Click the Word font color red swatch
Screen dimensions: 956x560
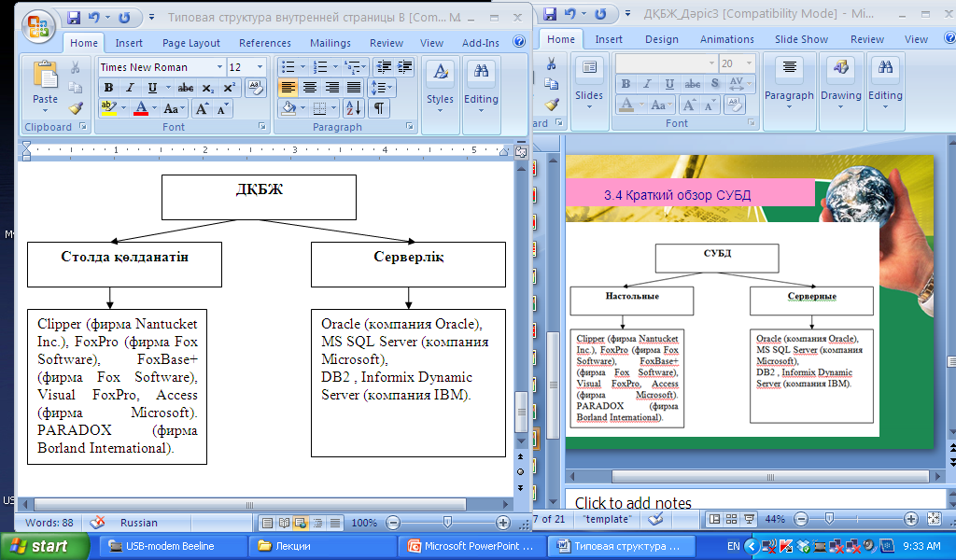(141, 108)
